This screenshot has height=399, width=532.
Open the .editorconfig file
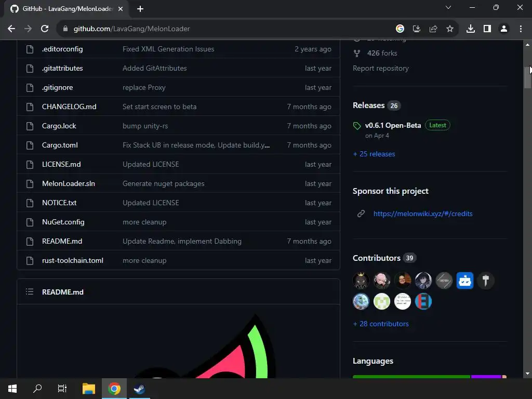click(x=62, y=49)
